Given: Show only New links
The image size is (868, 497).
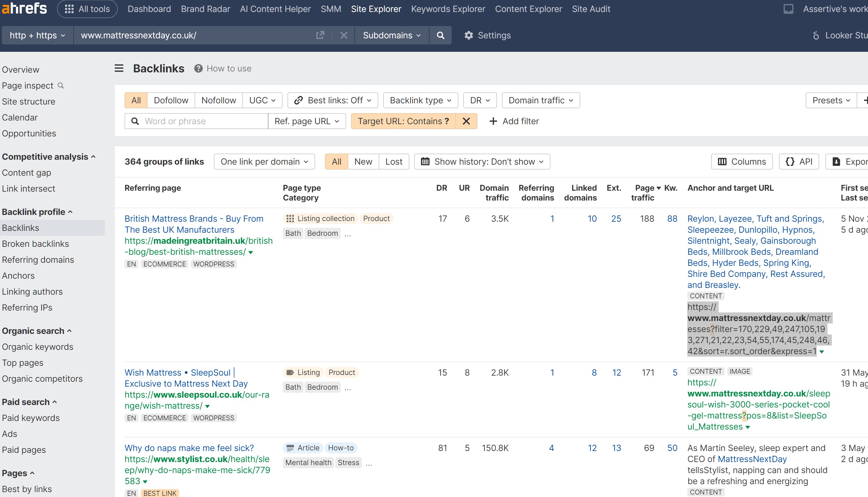Looking at the screenshot, I should click(363, 162).
